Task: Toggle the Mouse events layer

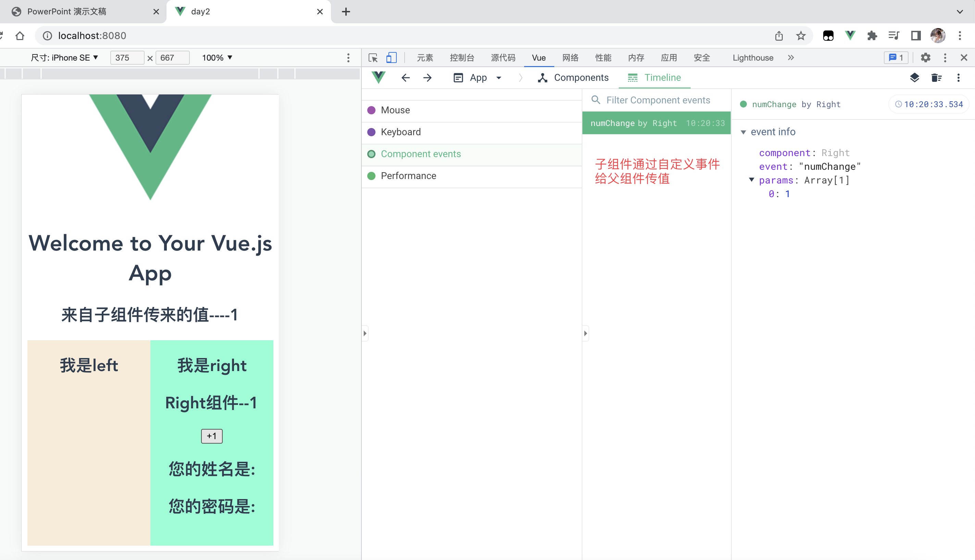Action: 395,110
